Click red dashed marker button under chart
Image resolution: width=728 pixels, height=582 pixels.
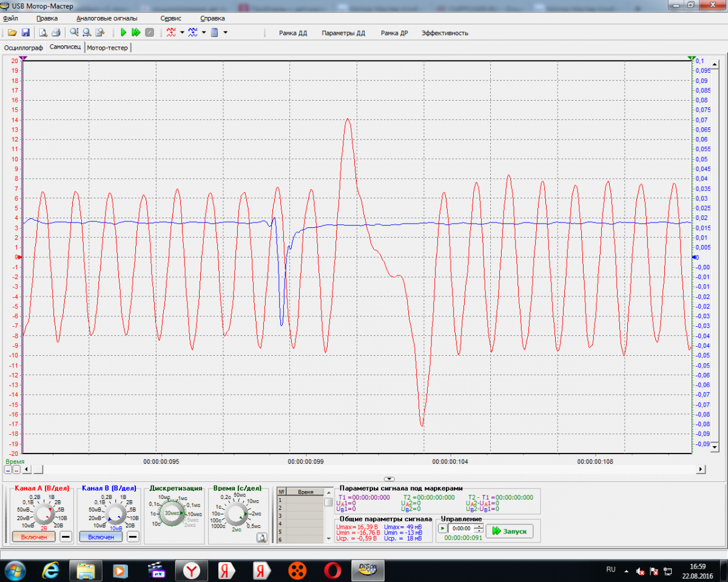pyautogui.click(x=16, y=470)
